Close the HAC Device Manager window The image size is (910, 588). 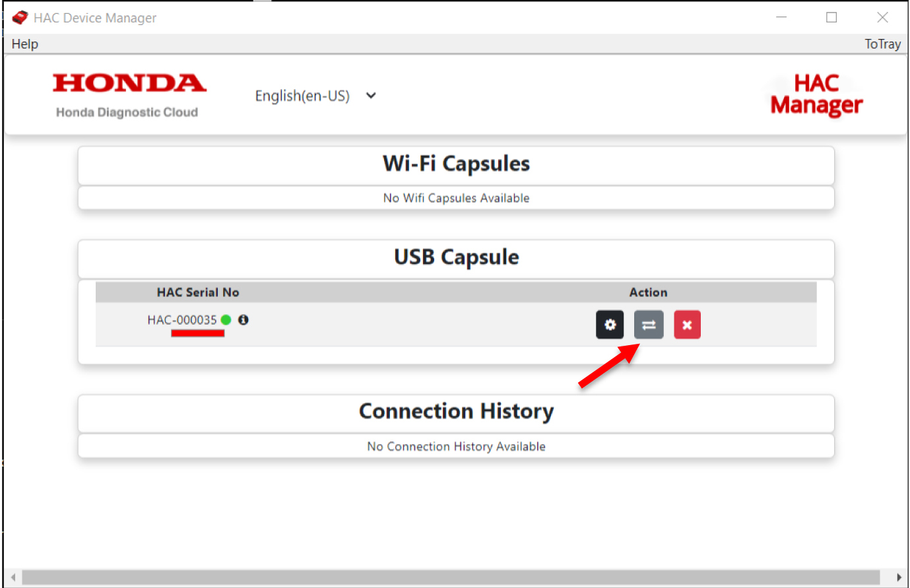click(x=882, y=17)
